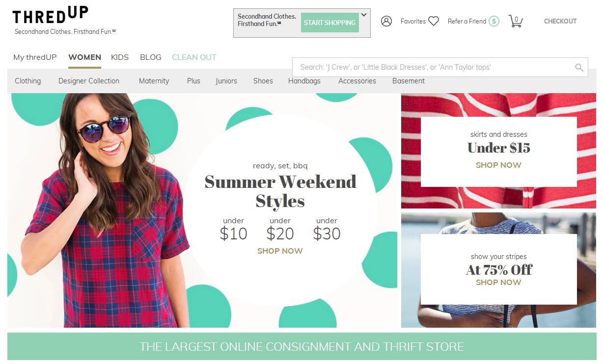Click the thredUP logo
Viewport: 603px width, 364px height.
coord(51,15)
